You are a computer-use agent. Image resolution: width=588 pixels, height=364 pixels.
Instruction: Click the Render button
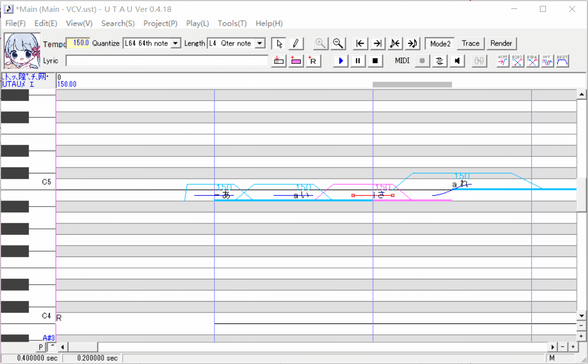[501, 44]
